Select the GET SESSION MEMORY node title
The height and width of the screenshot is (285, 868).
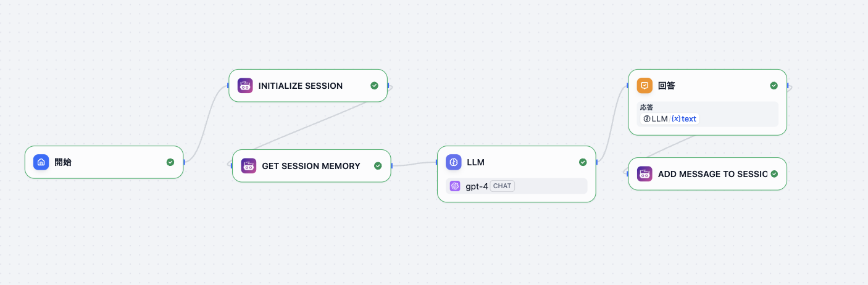(x=311, y=166)
